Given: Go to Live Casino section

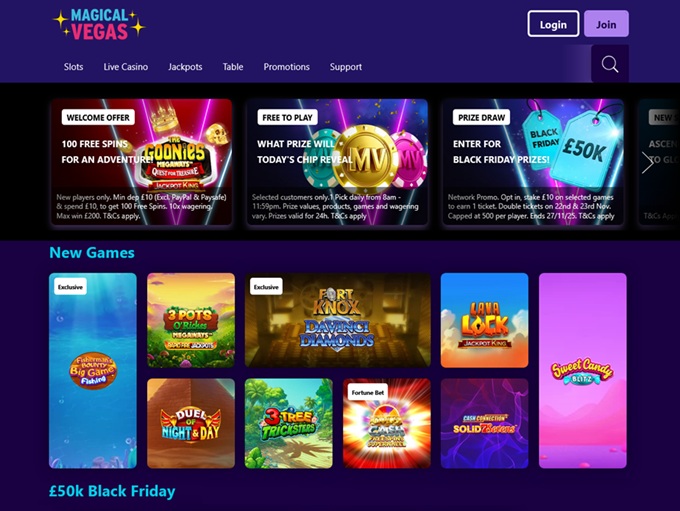Looking at the screenshot, I should (x=125, y=67).
